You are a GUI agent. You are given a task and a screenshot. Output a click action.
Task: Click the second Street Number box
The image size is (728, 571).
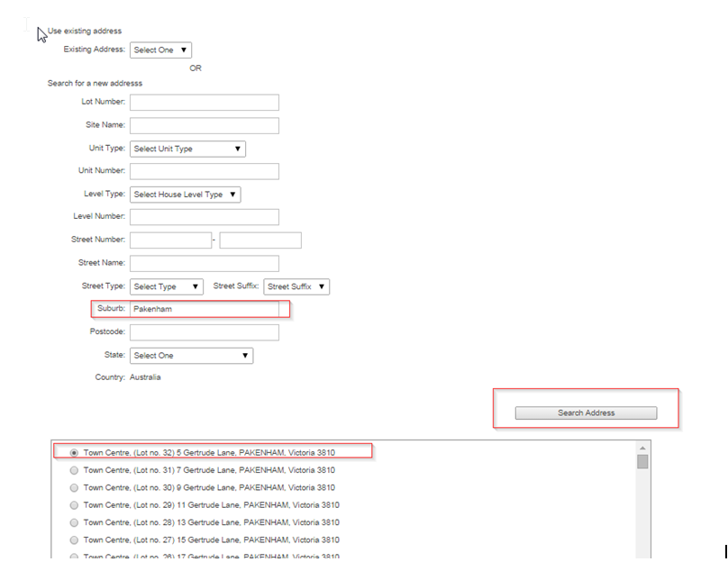point(259,240)
